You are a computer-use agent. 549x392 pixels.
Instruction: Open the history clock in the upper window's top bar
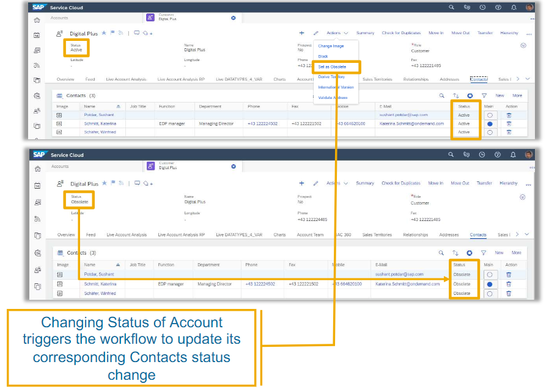click(x=482, y=7)
